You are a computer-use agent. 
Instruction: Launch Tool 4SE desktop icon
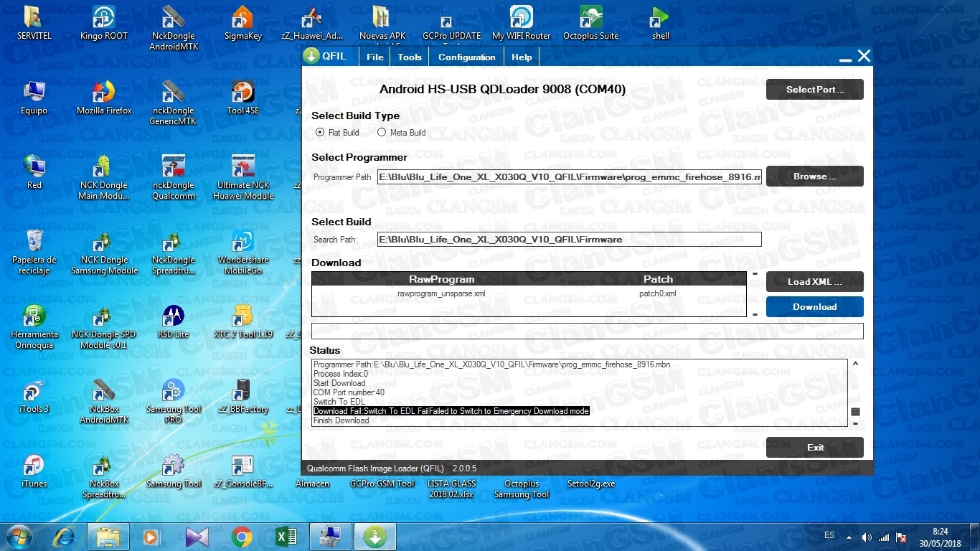point(243,98)
